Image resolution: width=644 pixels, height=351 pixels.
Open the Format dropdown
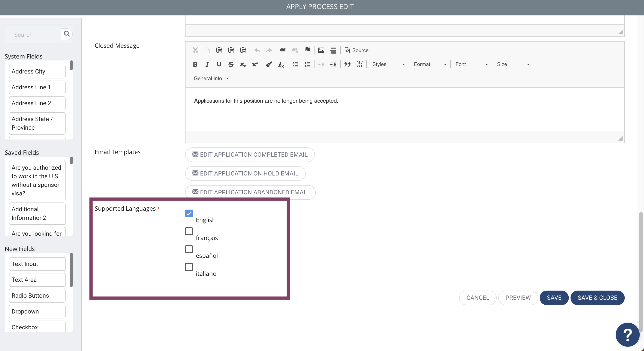click(430, 64)
